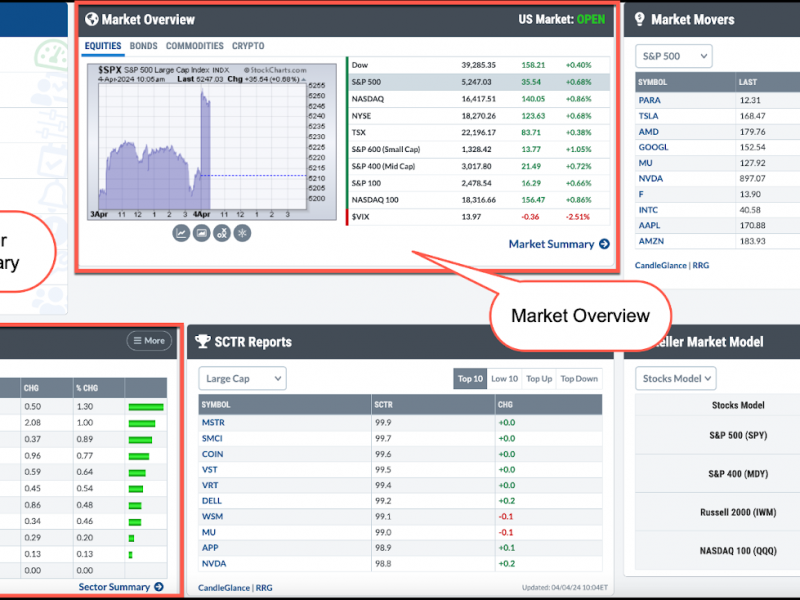Viewport: 800px width, 600px height.
Task: Switch to the BONDS tab
Action: [x=143, y=46]
